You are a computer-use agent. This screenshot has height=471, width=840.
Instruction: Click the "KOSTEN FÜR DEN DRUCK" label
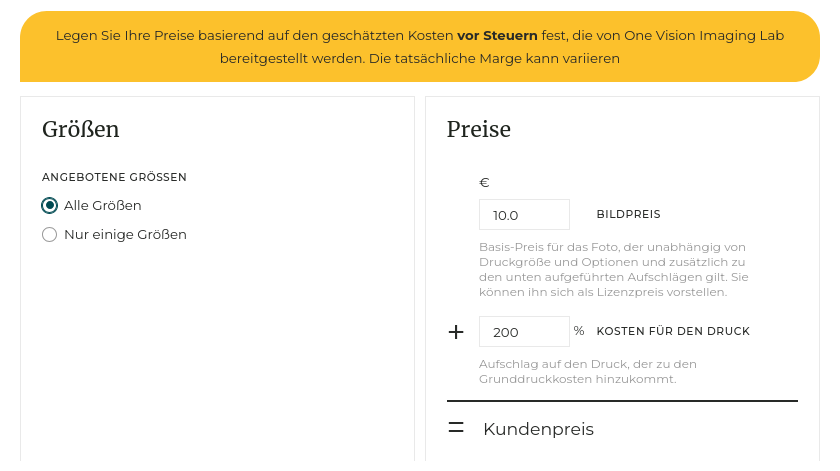point(673,332)
